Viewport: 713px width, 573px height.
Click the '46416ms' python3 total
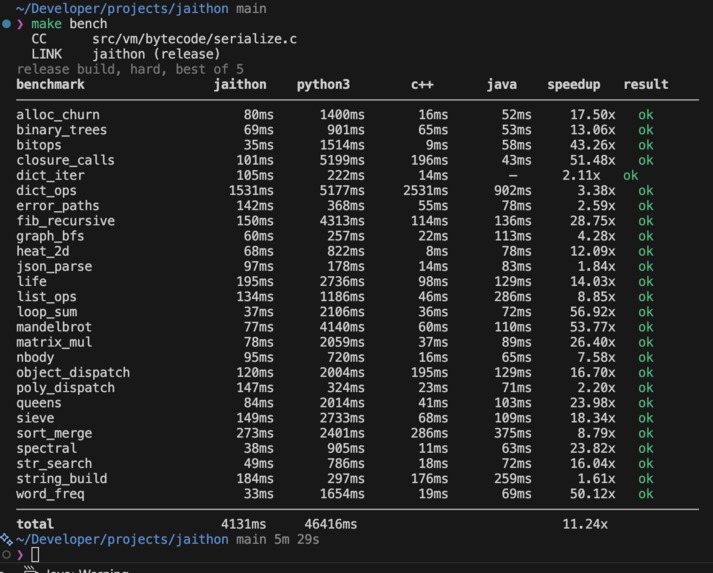coord(331,524)
